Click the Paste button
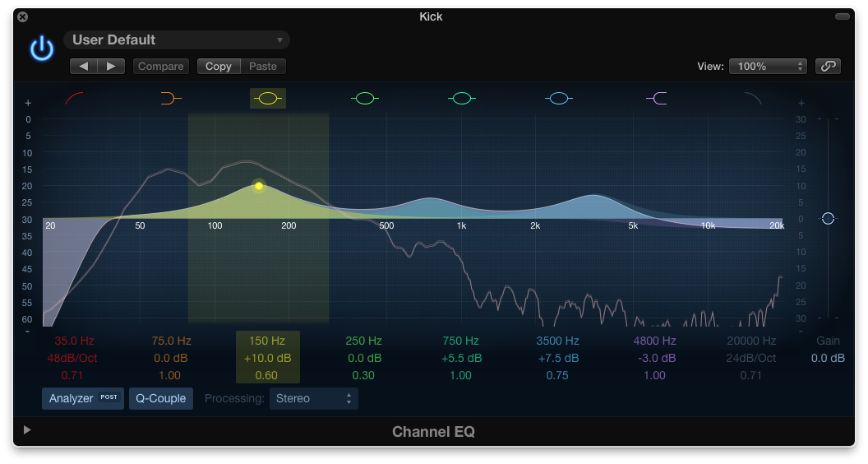868x464 pixels. tap(263, 67)
